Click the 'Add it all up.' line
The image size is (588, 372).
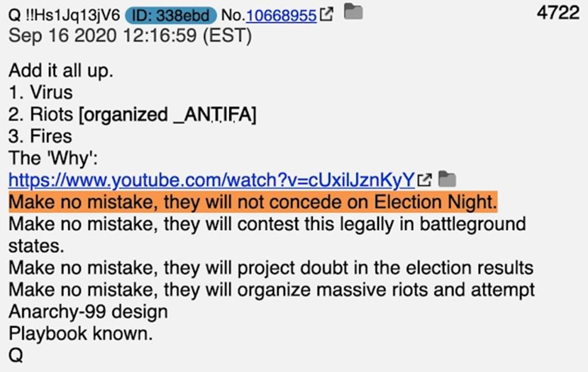[60, 71]
